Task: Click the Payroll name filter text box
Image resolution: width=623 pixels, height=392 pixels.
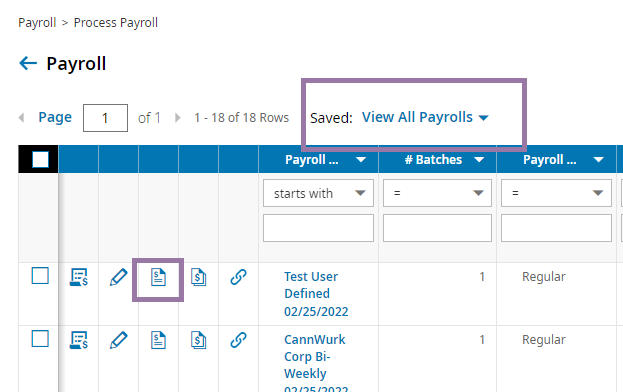Action: tap(318, 228)
